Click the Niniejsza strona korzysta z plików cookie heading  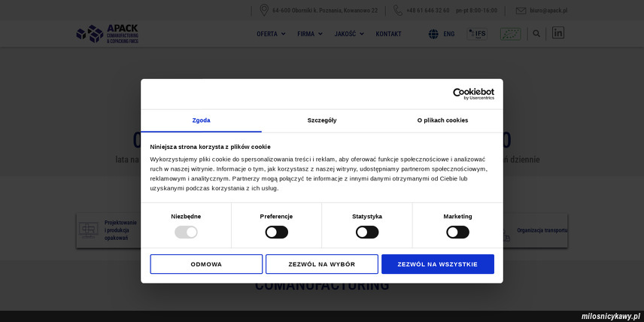[x=211, y=147]
